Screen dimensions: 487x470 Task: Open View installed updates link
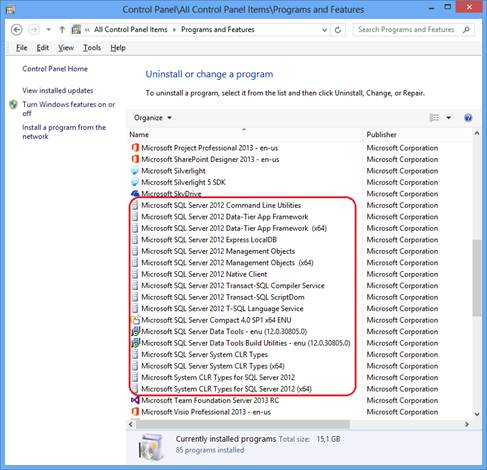(58, 91)
